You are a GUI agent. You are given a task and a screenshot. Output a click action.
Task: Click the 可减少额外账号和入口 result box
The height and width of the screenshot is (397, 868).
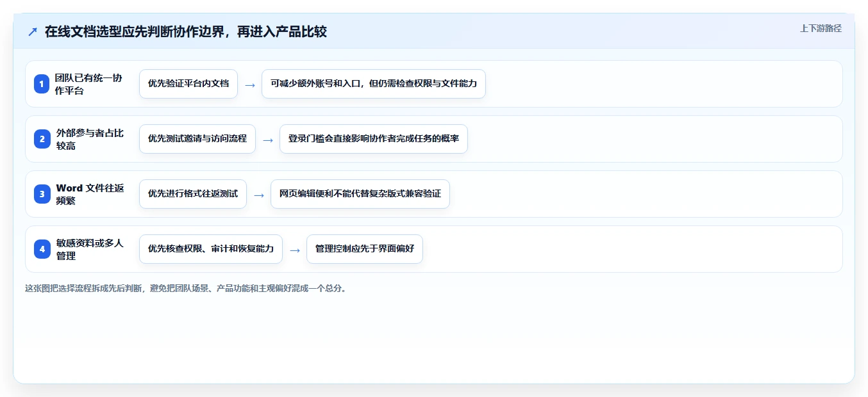(374, 84)
